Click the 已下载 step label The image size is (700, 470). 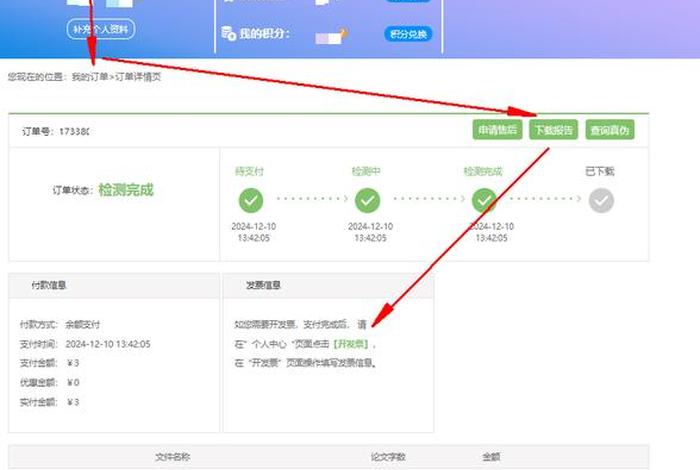tap(600, 171)
